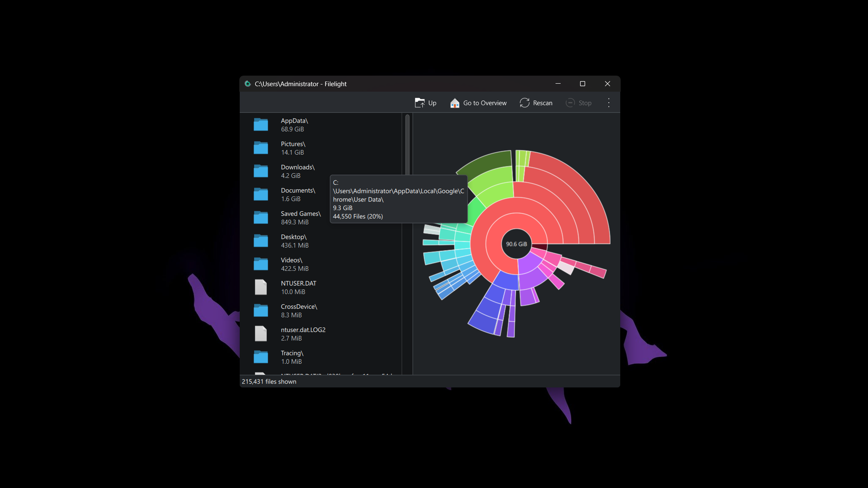Viewport: 868px width, 488px height.
Task: Click the Videos\ entry name
Action: point(292,260)
